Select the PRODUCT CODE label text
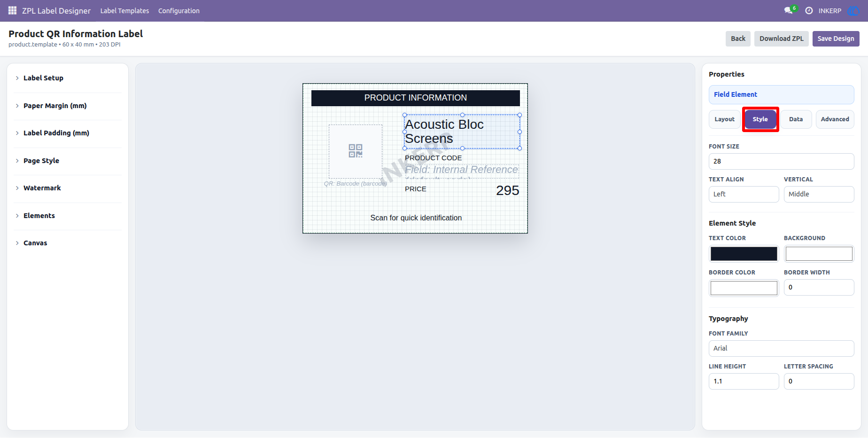This screenshot has width=868, height=438. [x=433, y=158]
